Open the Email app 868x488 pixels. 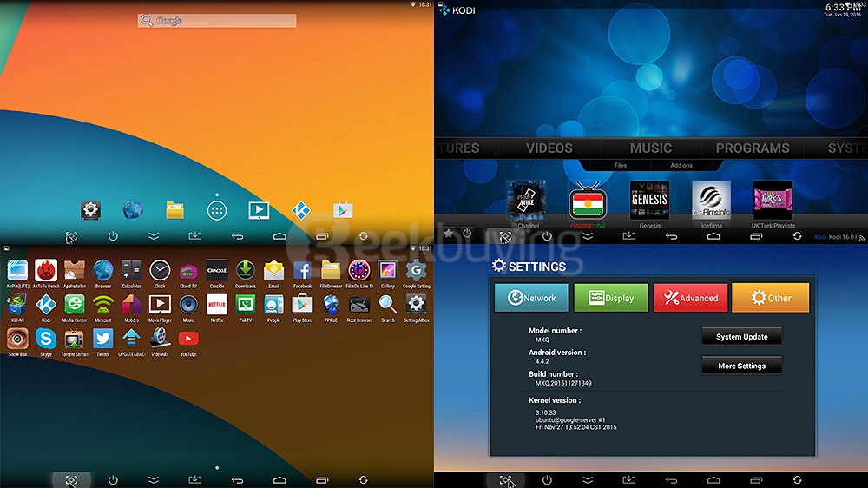(274, 274)
